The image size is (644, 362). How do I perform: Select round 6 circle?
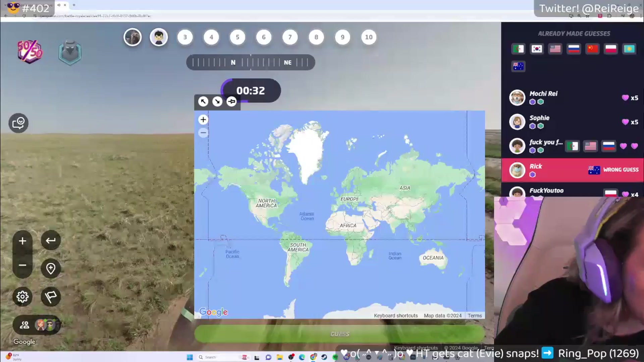coord(264,37)
